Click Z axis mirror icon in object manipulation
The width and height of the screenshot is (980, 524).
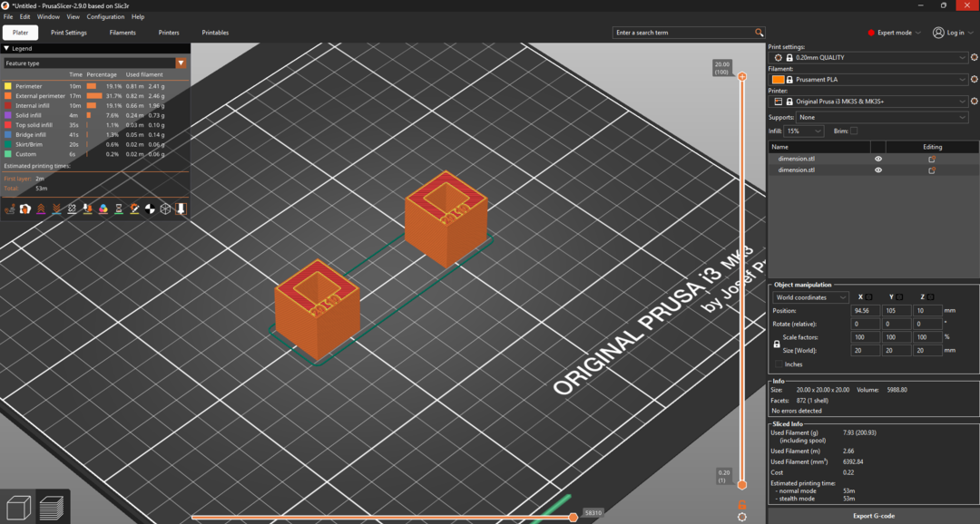point(931,297)
